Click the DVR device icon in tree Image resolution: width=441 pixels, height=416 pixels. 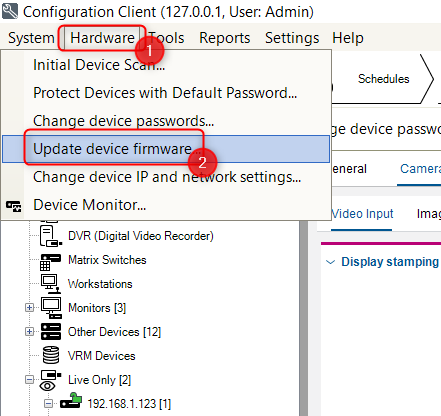(50, 236)
